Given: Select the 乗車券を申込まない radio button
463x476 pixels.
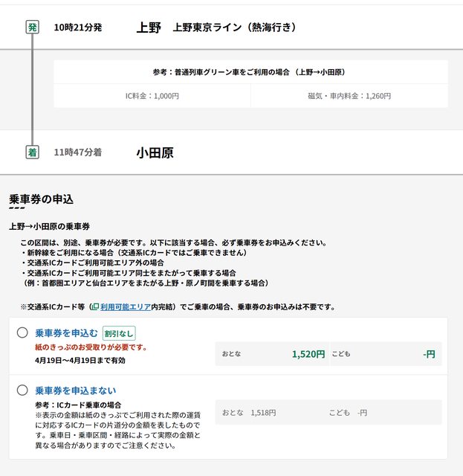Looking at the screenshot, I should 22,390.
